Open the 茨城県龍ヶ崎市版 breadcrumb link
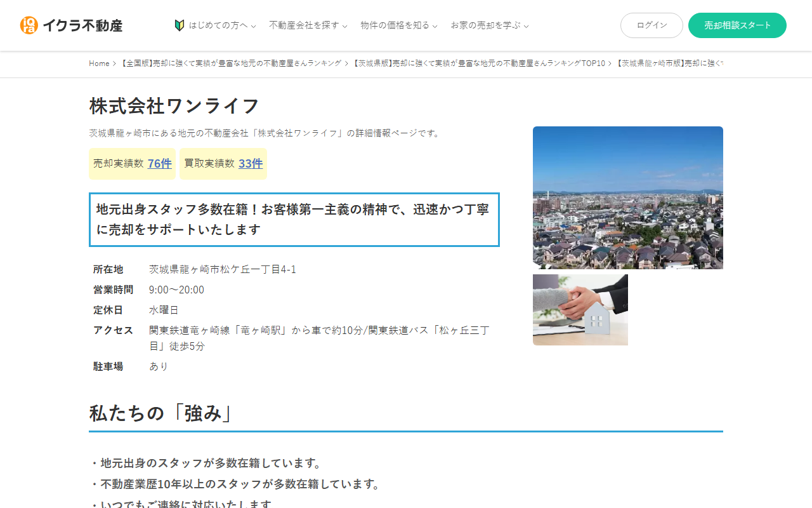The width and height of the screenshot is (812, 508). 669,63
